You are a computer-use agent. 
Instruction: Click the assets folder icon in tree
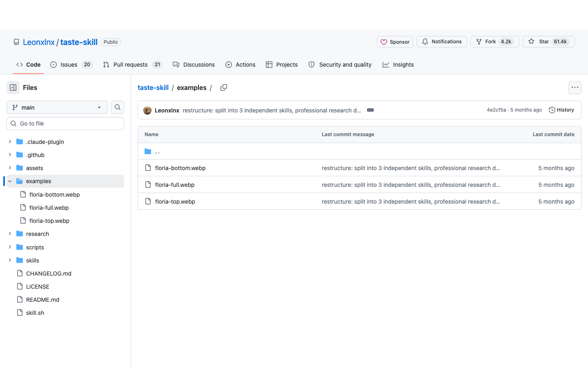20,168
